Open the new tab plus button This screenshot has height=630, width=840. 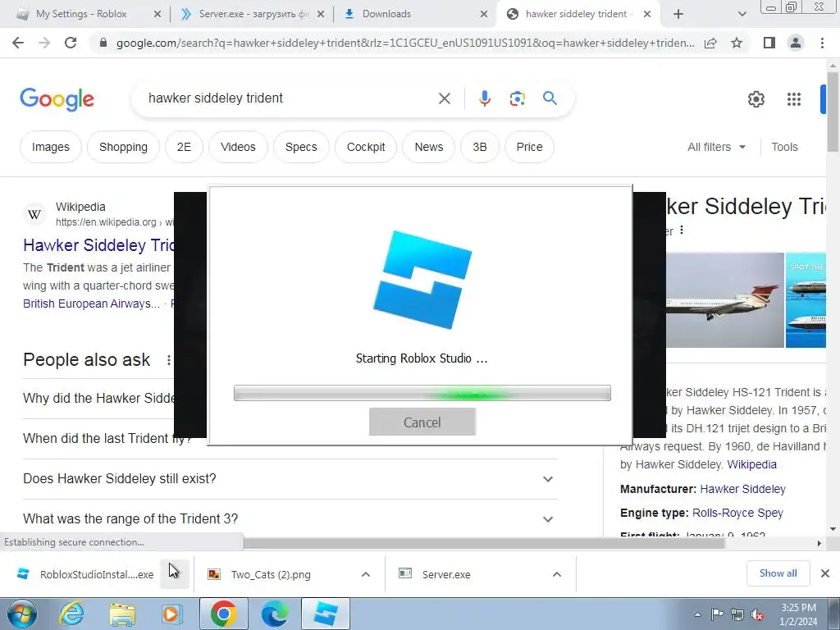click(x=678, y=15)
